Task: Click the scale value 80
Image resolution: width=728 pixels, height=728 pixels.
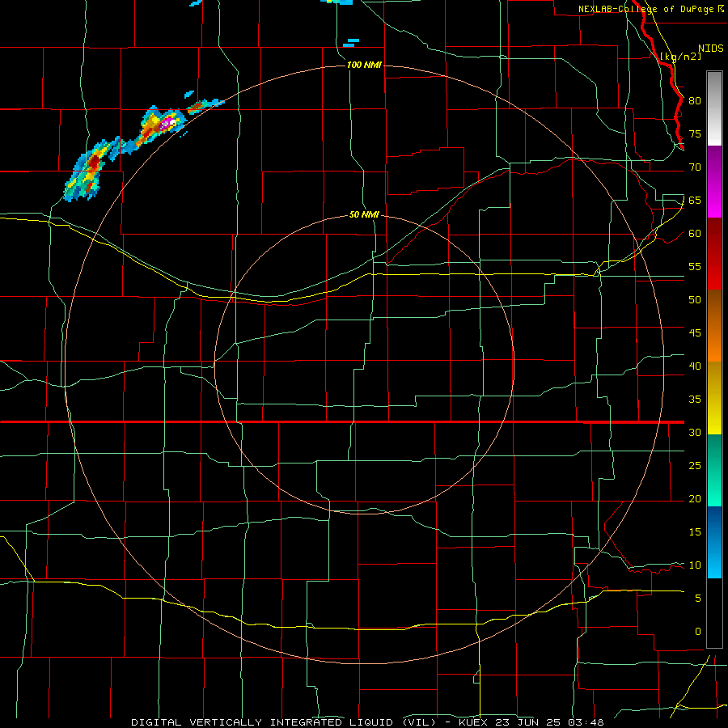Action: click(x=695, y=101)
